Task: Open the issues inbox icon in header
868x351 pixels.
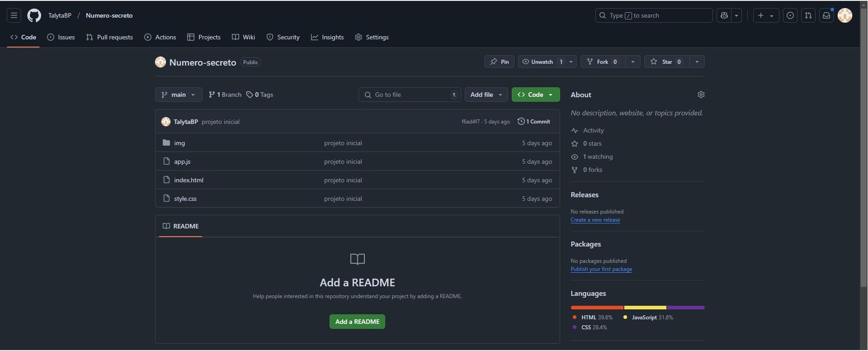Action: 790,15
